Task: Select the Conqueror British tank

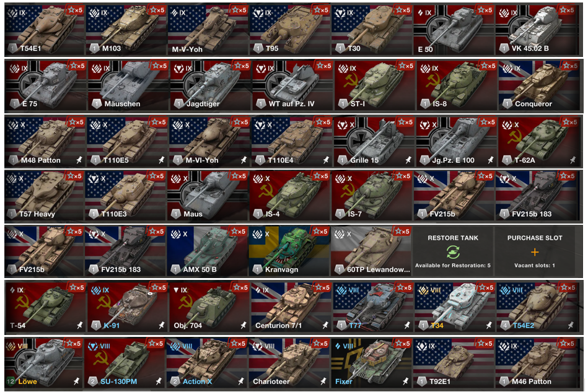Action: coord(539,85)
